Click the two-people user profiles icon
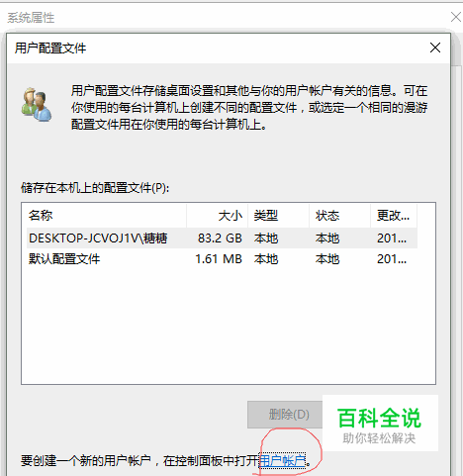463x476 pixels. (x=37, y=105)
